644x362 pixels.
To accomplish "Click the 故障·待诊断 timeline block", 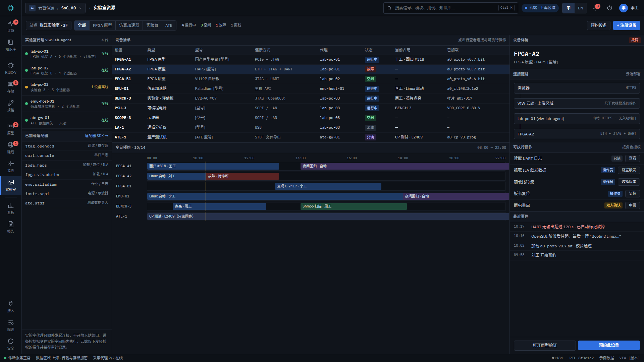I will [242, 176].
